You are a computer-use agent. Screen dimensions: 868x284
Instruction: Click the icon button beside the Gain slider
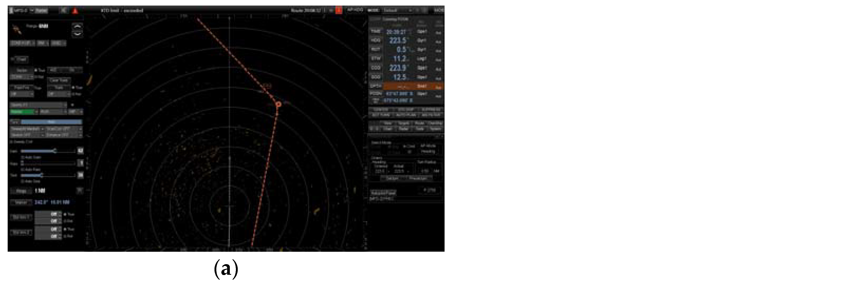(81, 151)
